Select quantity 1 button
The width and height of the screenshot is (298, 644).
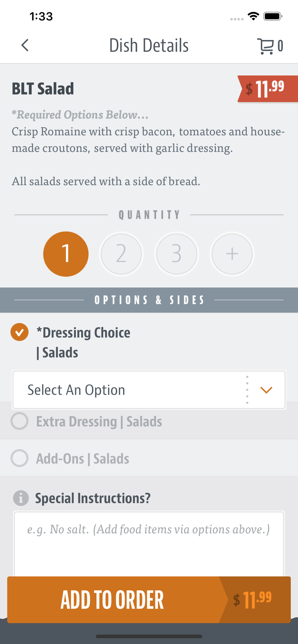coord(66,254)
